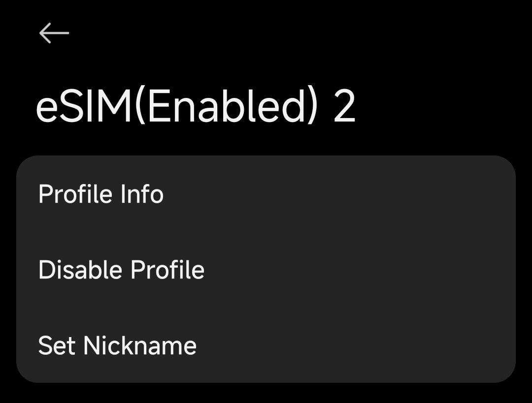Tap the "Disable Profile" label text

tap(121, 270)
